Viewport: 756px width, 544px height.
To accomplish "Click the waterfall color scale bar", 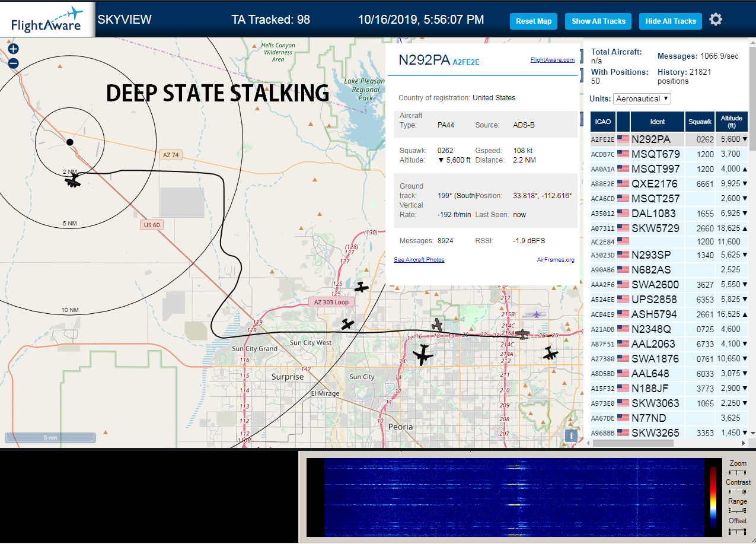I will point(713,497).
